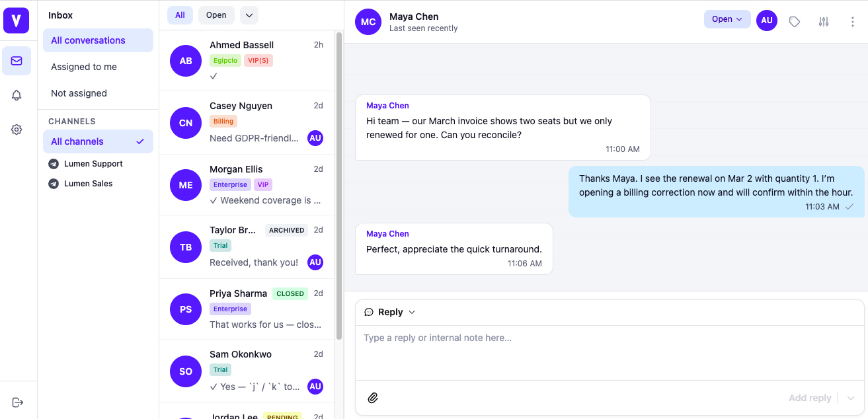Select the inbox envelope icon
The image size is (868, 419).
pyautogui.click(x=17, y=61)
